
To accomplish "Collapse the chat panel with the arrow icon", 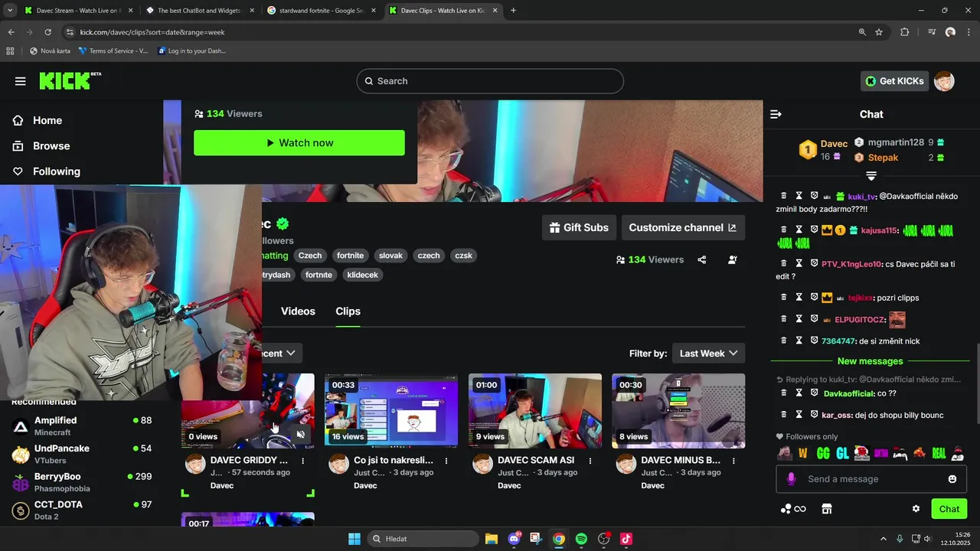I will tap(776, 114).
